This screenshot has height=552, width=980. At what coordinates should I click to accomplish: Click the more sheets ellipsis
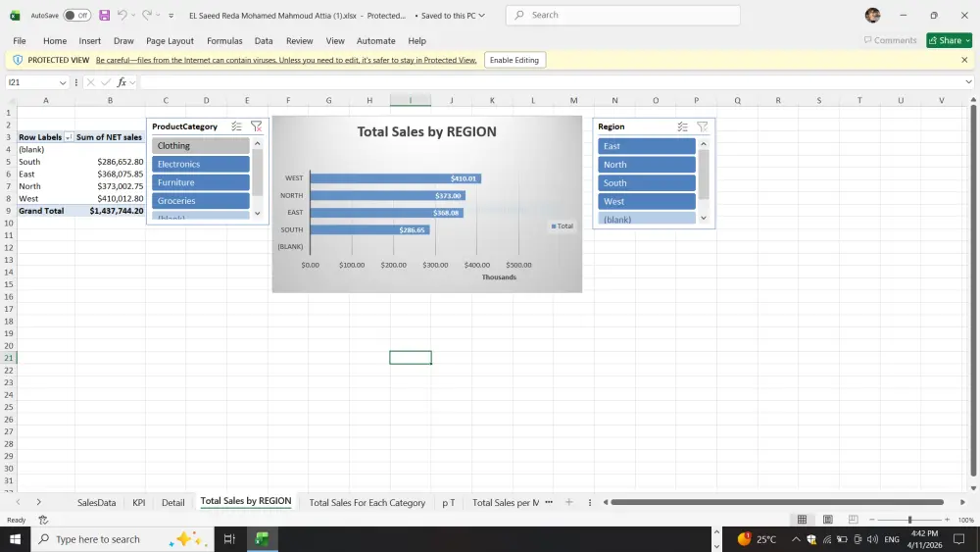(549, 502)
